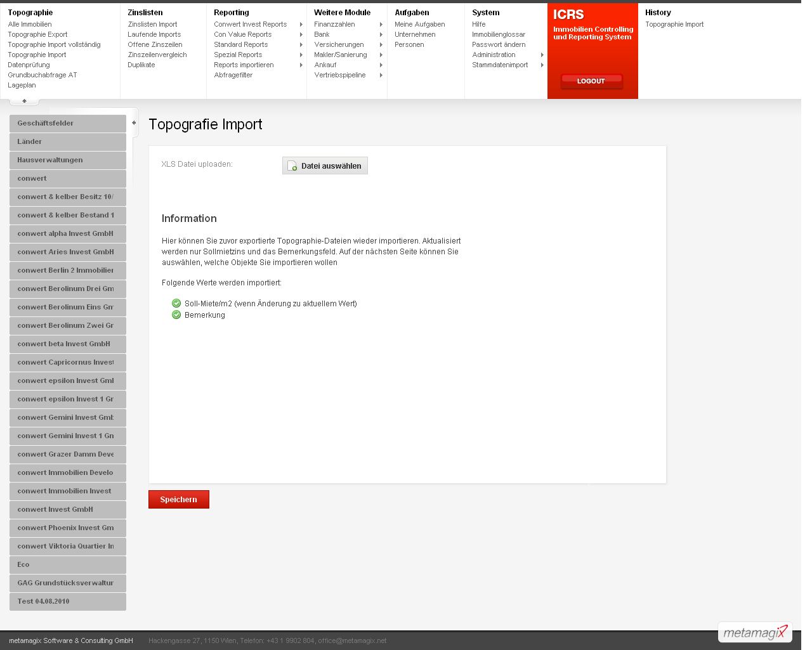The height and width of the screenshot is (650, 812).
Task: Expand the Makler/Sanierung submenu arrow
Action: point(381,55)
